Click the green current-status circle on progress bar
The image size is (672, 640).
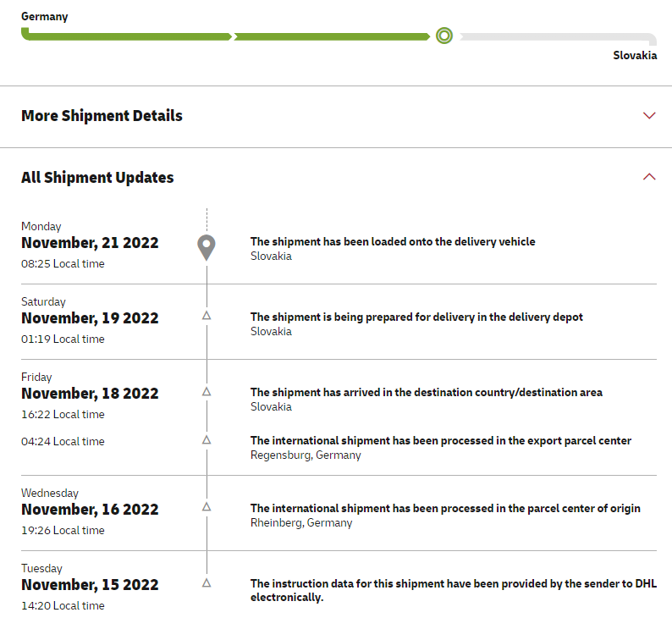point(444,36)
